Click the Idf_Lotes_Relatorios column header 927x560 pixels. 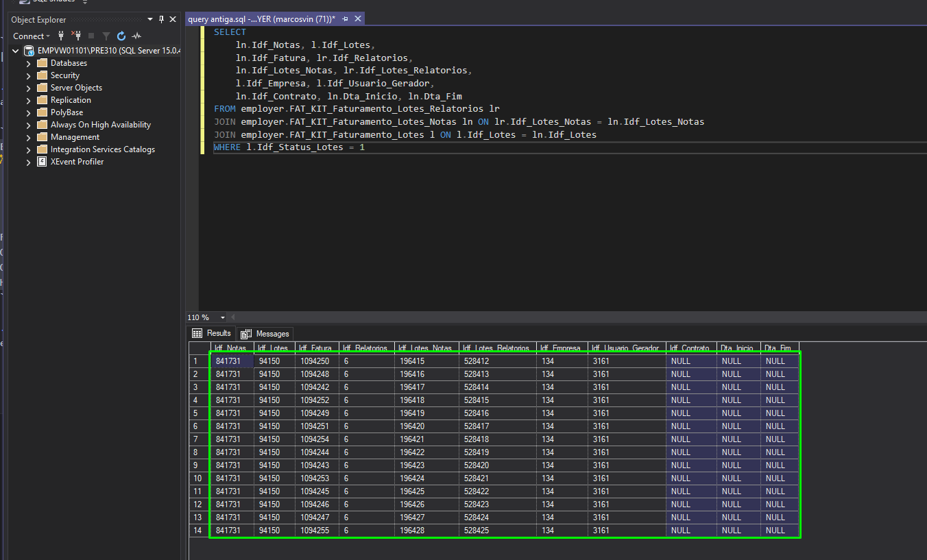pos(497,348)
